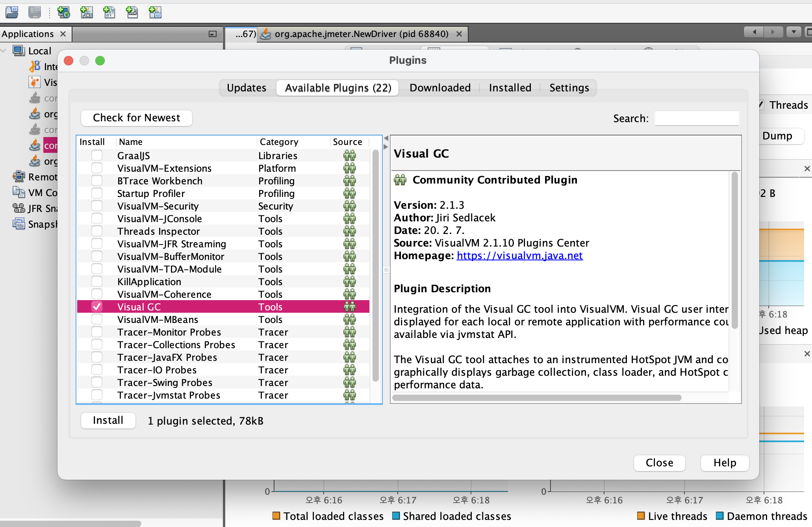Click the maximize editor window icon at far right
Screen dimensions: 812x527
coord(808,32)
